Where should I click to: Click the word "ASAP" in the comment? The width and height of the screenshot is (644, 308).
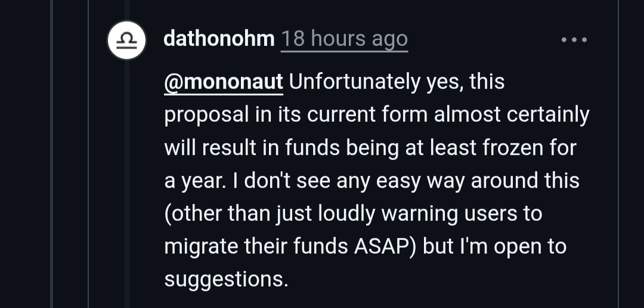click(x=383, y=246)
